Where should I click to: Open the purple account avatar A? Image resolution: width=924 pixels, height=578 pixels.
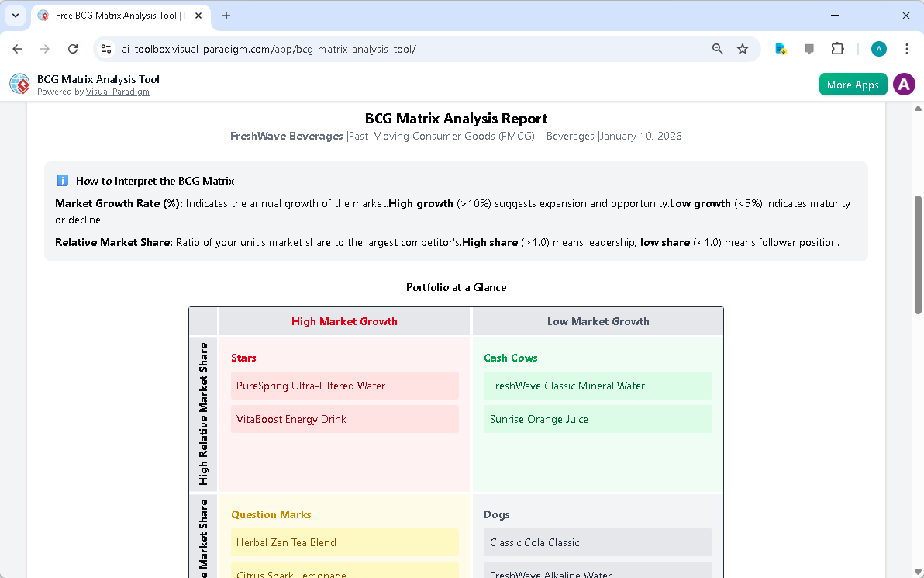pos(904,84)
